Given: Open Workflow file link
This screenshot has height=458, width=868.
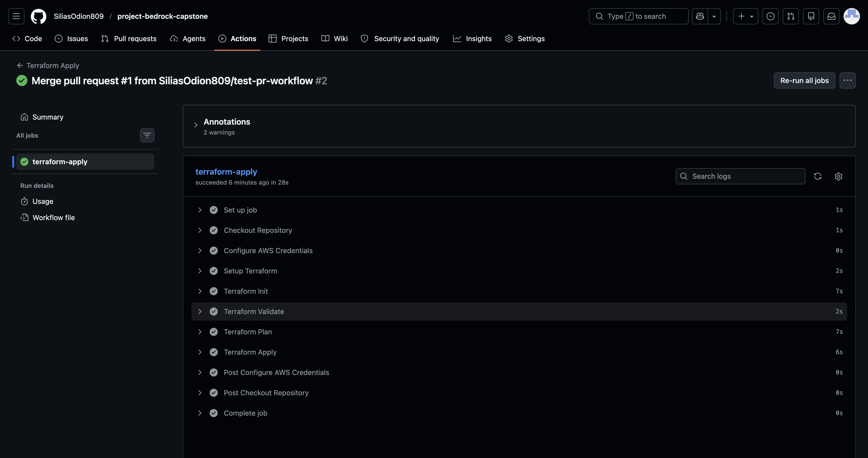Looking at the screenshot, I should [85, 218].
